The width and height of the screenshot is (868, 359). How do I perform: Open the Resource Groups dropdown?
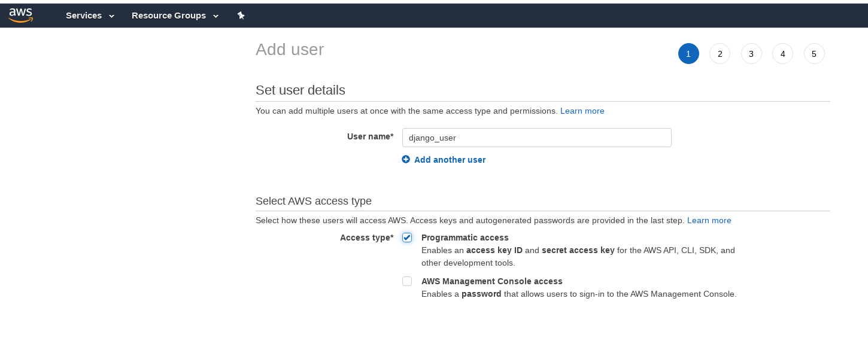point(169,16)
